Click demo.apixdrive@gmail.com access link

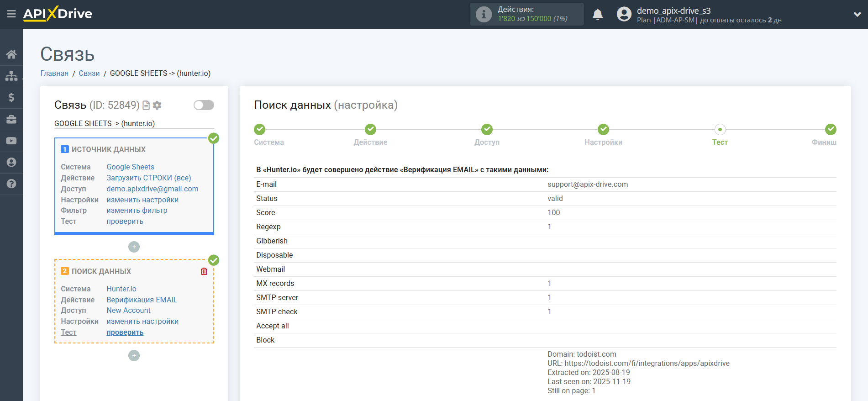click(153, 189)
